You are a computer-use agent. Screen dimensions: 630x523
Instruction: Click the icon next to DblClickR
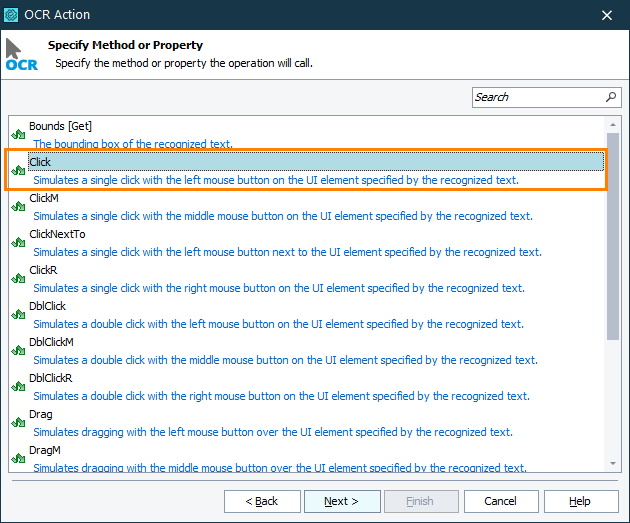[x=18, y=386]
